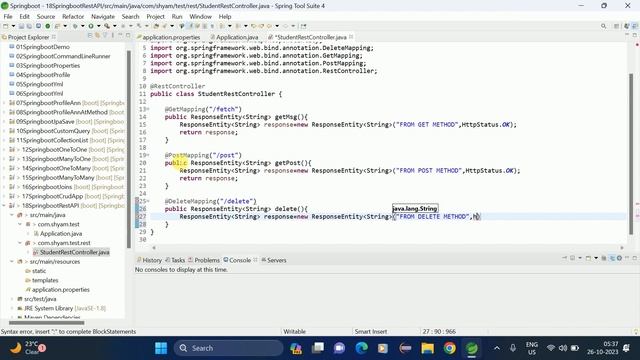The height and width of the screenshot is (360, 640).
Task: Click the Open Perspective icon
Action: pos(617,26)
